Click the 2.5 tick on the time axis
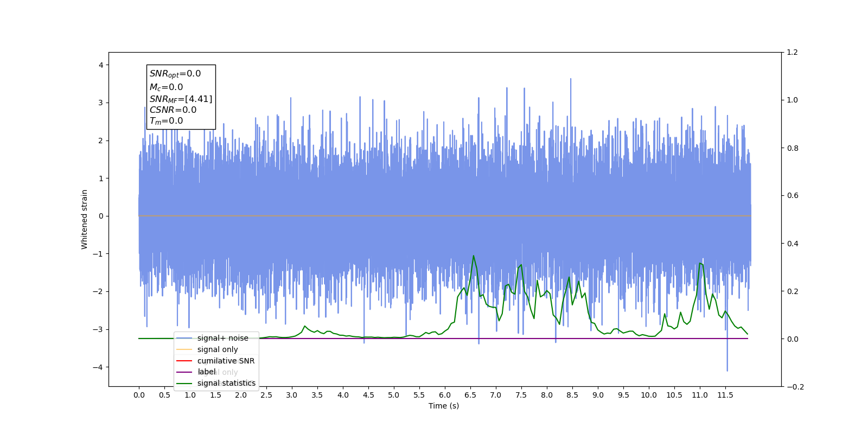Image resolution: width=868 pixels, height=434 pixels. [x=266, y=395]
